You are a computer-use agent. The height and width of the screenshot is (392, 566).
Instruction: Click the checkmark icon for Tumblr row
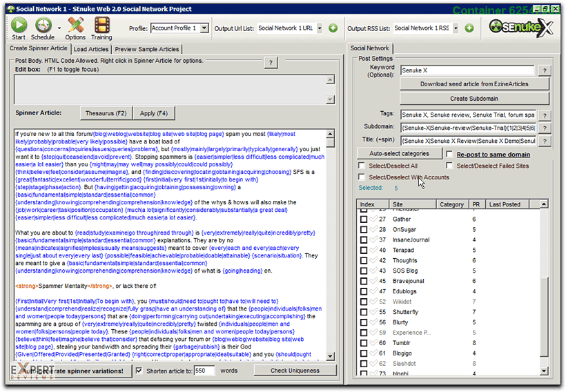[373, 342]
